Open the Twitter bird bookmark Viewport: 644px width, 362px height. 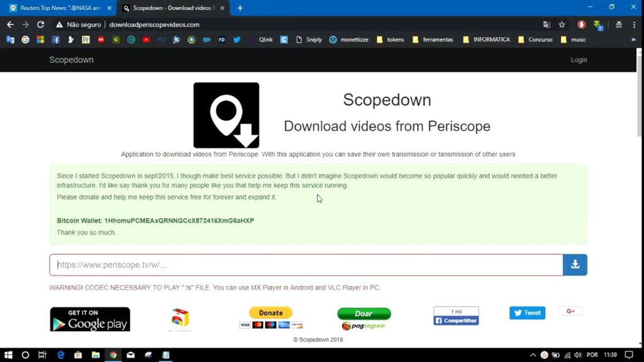[x=237, y=40]
